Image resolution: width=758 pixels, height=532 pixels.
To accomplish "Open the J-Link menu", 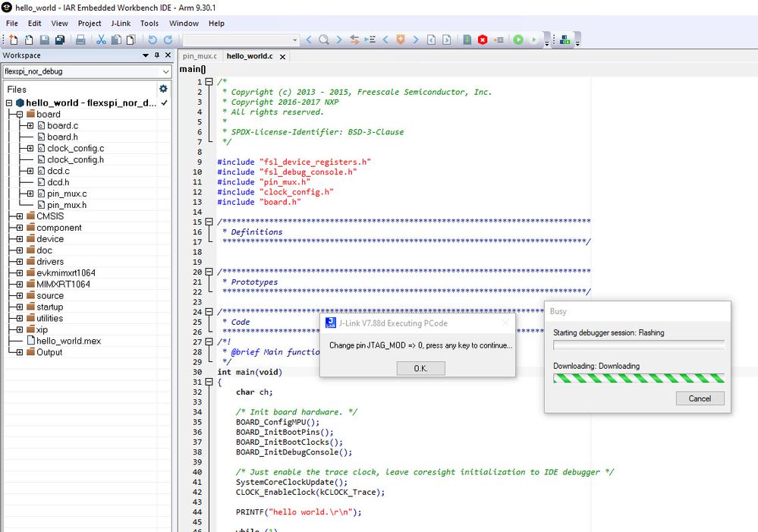I will [x=121, y=24].
